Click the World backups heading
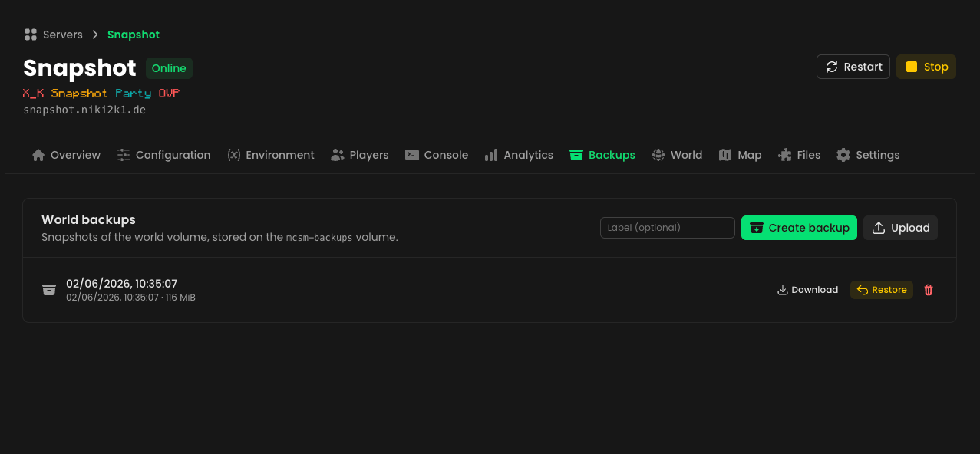Screen dimensions: 980x454 [x=89, y=220]
